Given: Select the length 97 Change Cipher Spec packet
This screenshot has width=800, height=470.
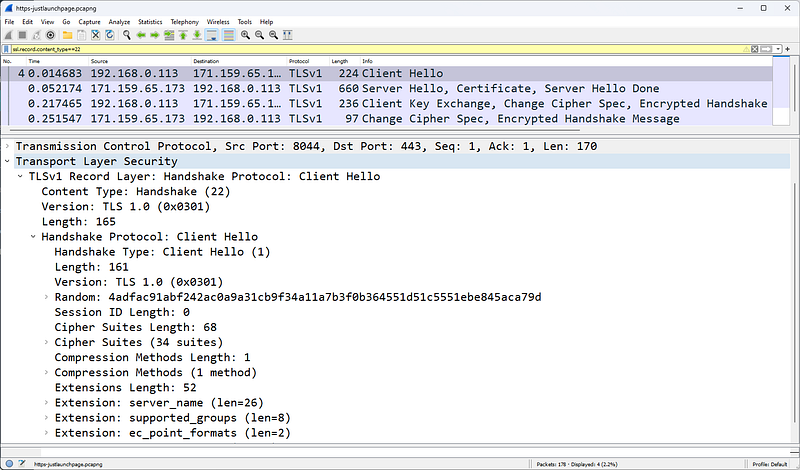Looking at the screenshot, I should click(387, 119).
